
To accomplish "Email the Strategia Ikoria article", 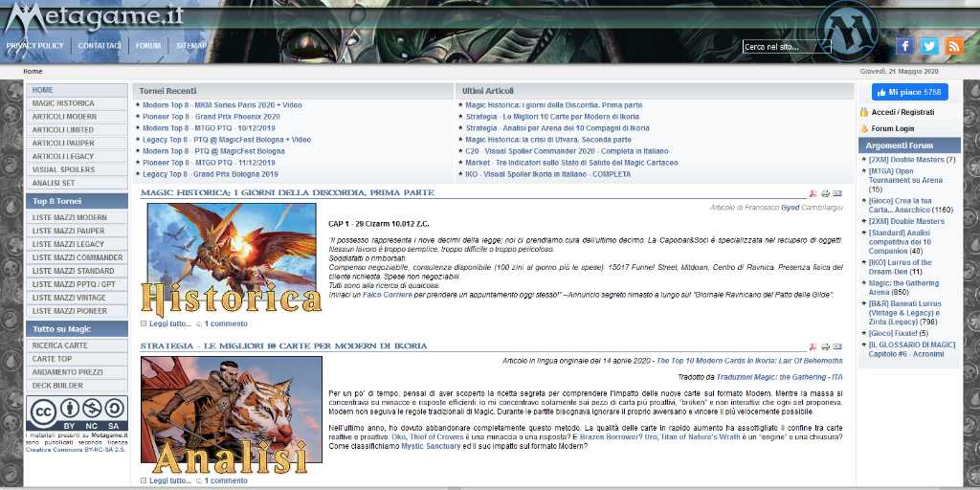I will pos(837,346).
